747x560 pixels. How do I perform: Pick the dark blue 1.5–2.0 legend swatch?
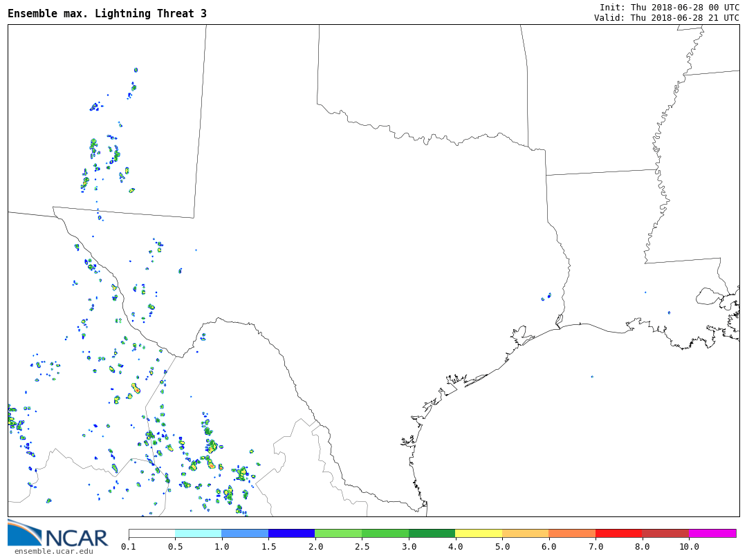(291, 533)
